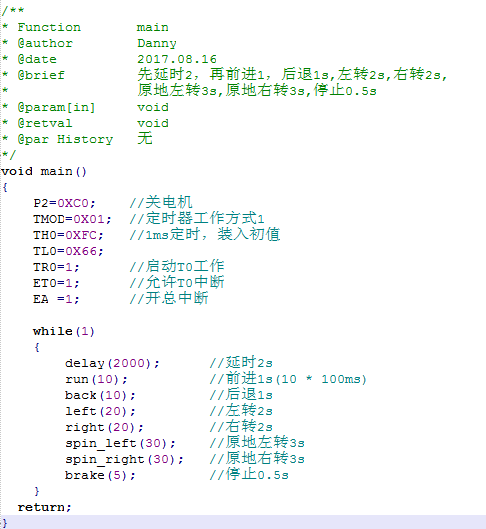
Task: Click the return statement
Action: coord(45,507)
